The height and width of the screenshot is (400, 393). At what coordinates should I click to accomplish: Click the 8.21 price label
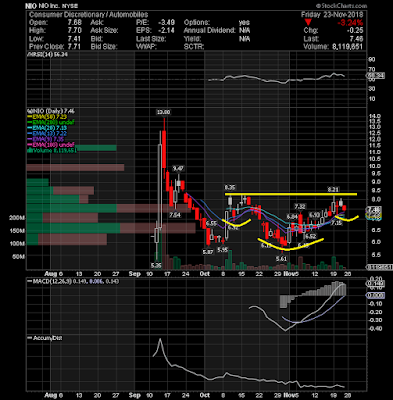(333, 190)
